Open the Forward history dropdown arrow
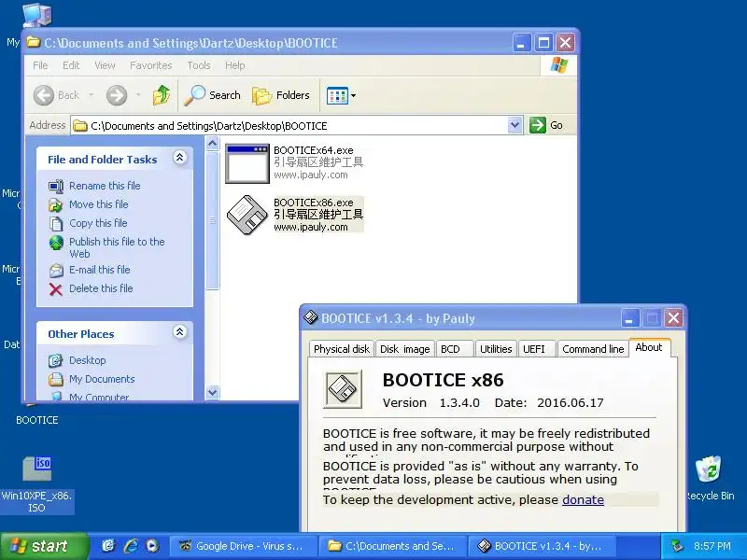747x560 pixels. 138,95
